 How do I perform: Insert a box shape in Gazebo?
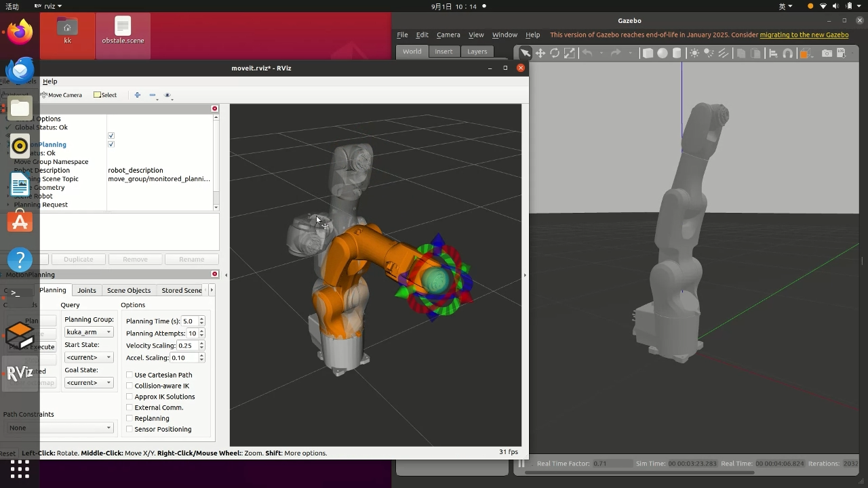pos(648,53)
